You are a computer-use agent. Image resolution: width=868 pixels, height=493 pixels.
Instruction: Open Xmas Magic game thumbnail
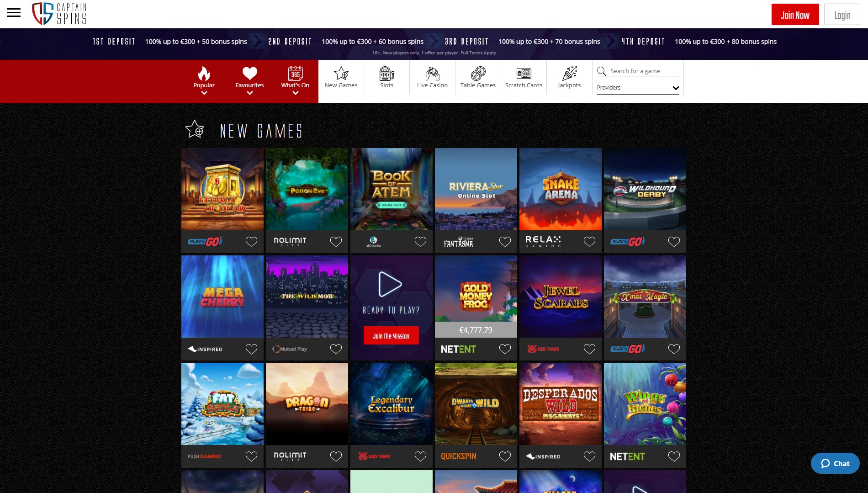tap(645, 297)
